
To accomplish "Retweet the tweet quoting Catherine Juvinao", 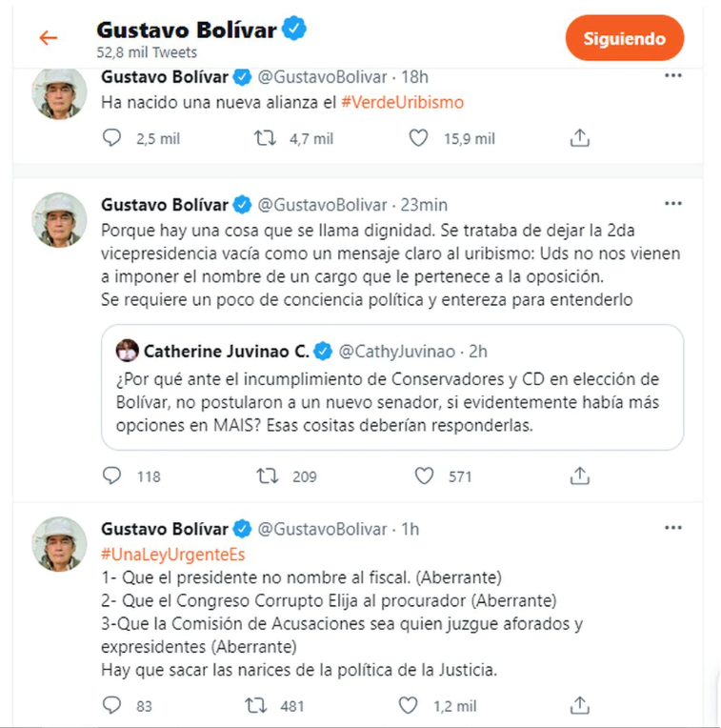I will pos(267,475).
